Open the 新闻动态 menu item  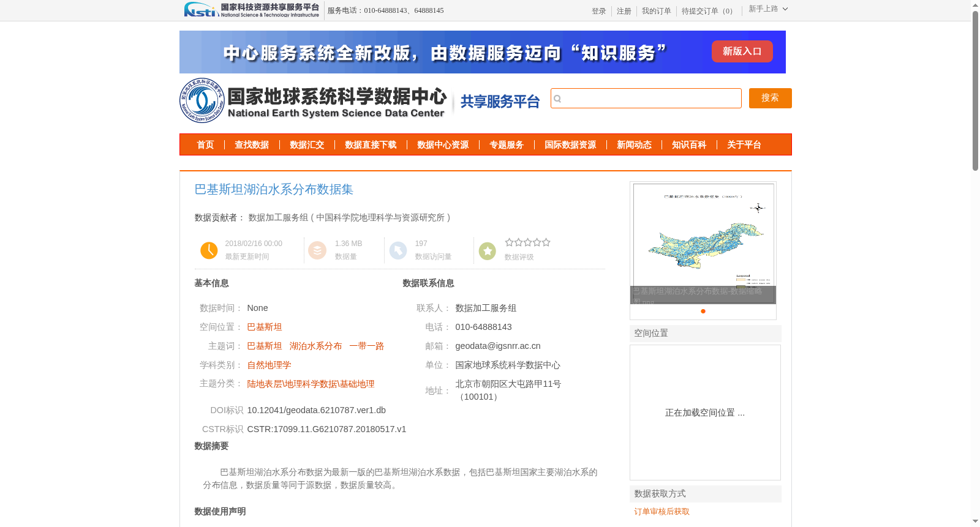[x=634, y=145]
